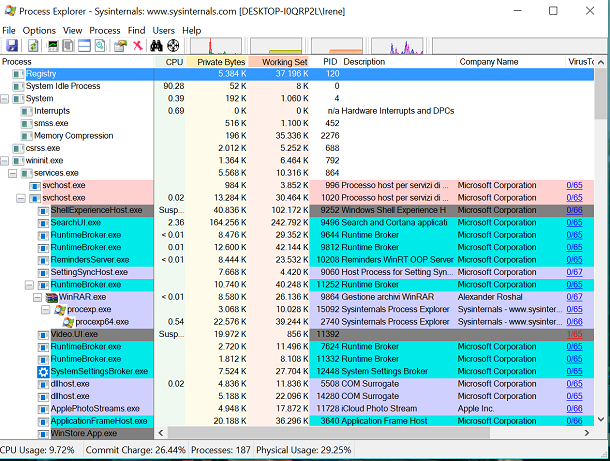Click the I/O history graph in toolbar
610x461 pixels.
click(x=398, y=46)
